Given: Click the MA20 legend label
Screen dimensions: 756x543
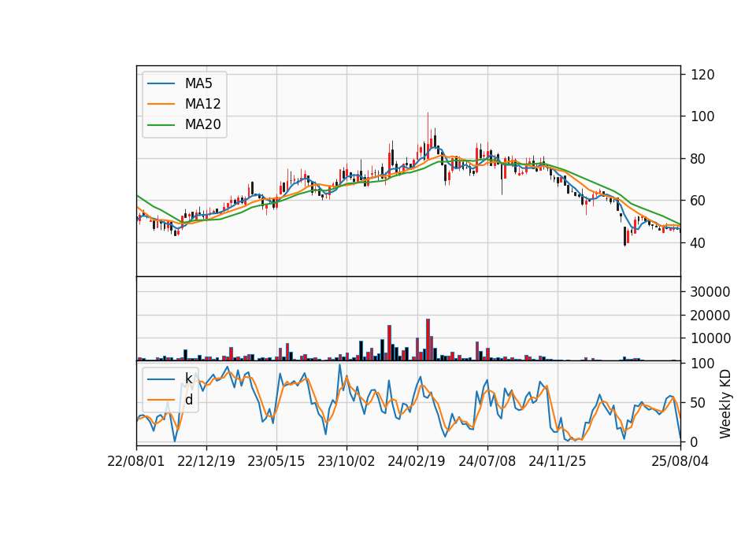Looking at the screenshot, I should 202,124.
